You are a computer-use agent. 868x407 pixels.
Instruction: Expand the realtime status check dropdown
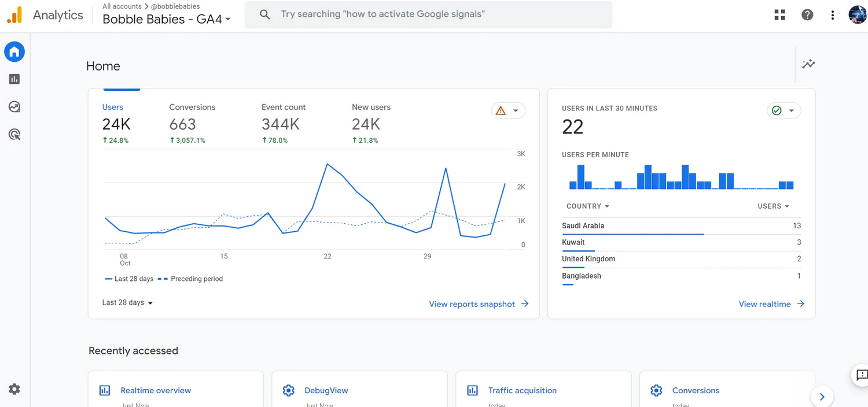coord(784,110)
